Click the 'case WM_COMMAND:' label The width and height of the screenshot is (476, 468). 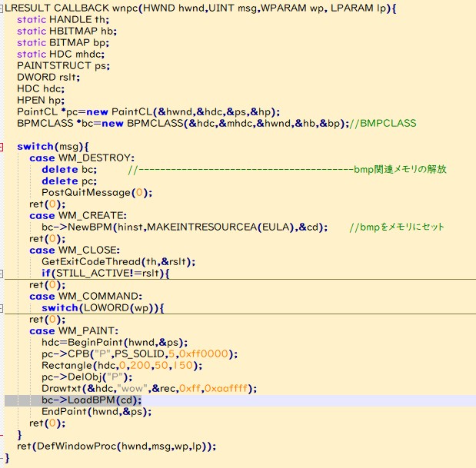tap(85, 297)
